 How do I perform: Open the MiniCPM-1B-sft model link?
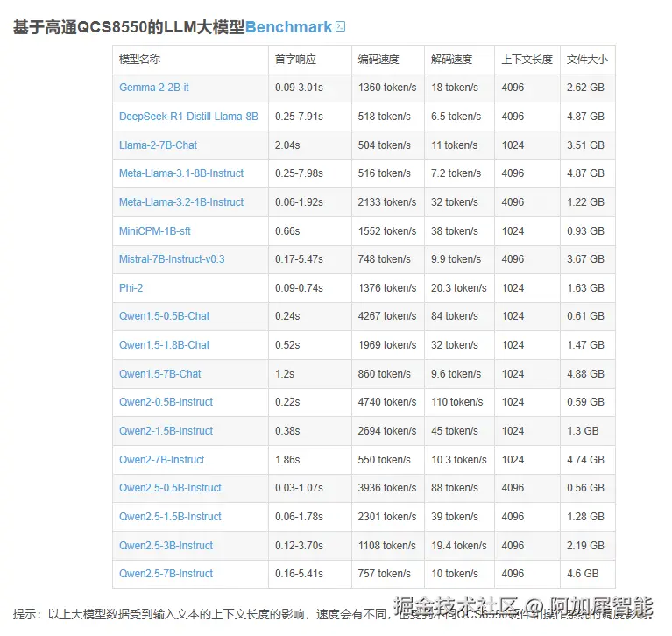coord(155,231)
